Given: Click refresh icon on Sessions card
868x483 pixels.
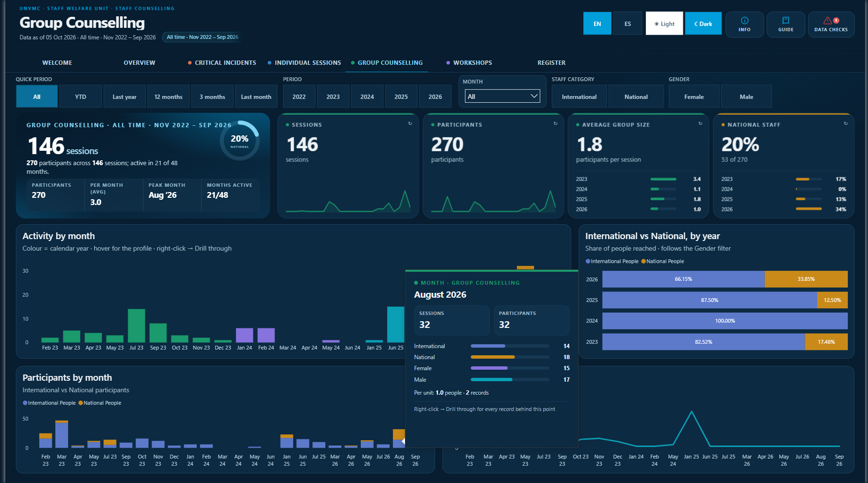Looking at the screenshot, I should pyautogui.click(x=410, y=124).
